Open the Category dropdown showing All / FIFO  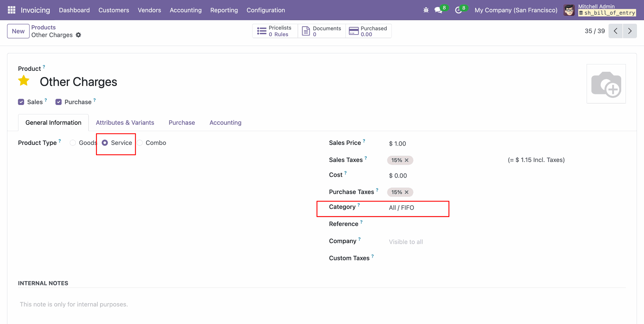pyautogui.click(x=416, y=208)
